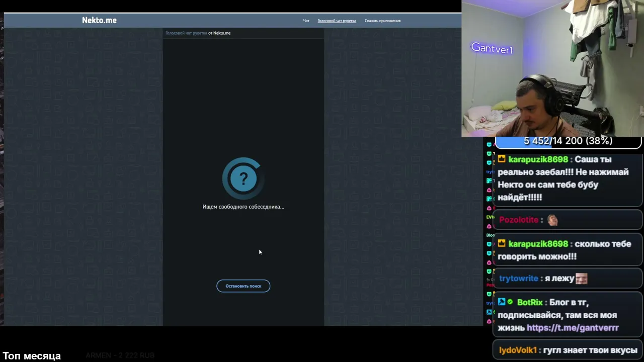Click the crown badge beside сколько тебе говорить message
The image size is (644, 362).
502,244
